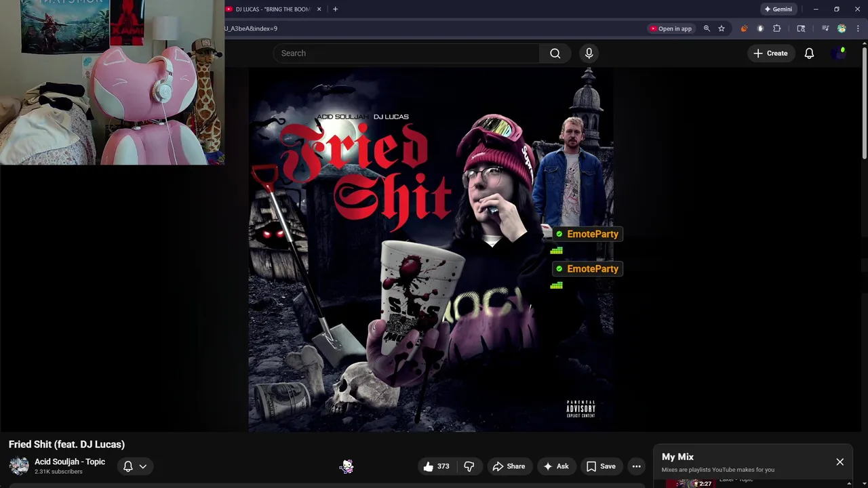Like the Fried Shit video
868x488 pixels.
tap(436, 466)
